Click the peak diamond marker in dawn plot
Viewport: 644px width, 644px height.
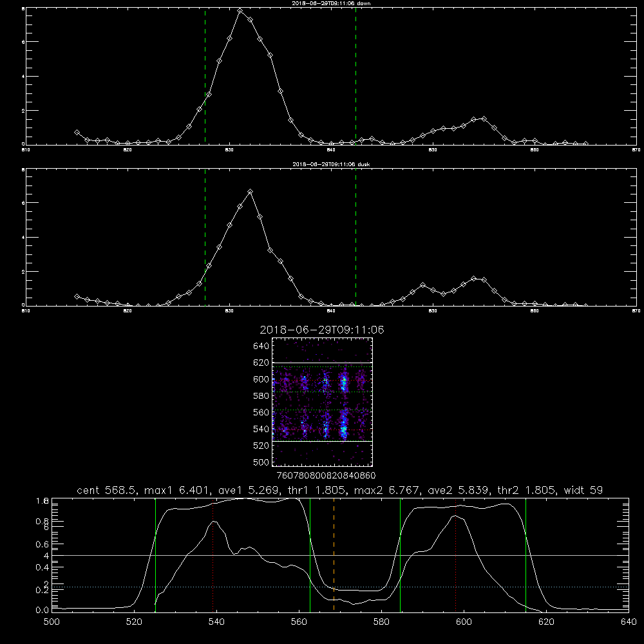click(240, 11)
